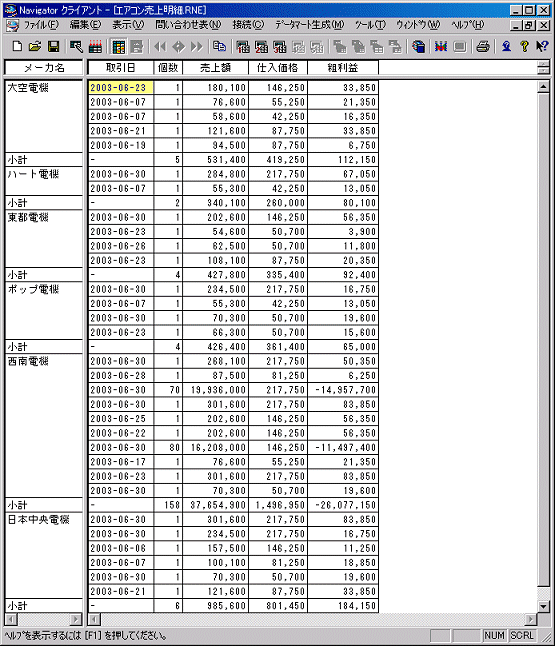The height and width of the screenshot is (646, 555).
Task: Select the 西南電機 maker label
Action: pos(28,361)
